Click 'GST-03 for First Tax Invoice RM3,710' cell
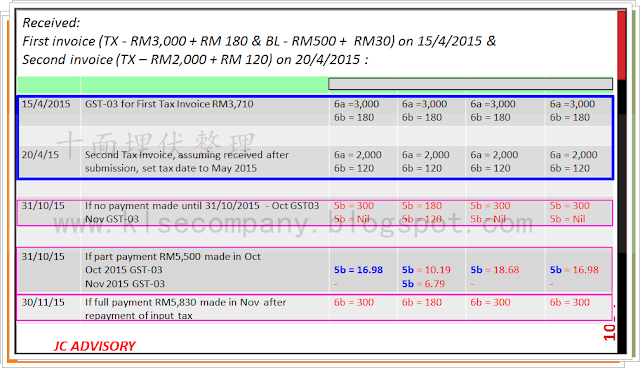The width and height of the screenshot is (640, 368). 169,104
